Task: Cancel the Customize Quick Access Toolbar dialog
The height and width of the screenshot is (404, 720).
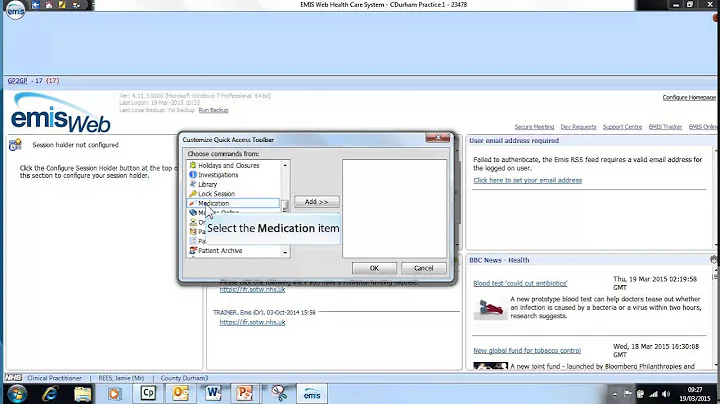Action: point(423,268)
